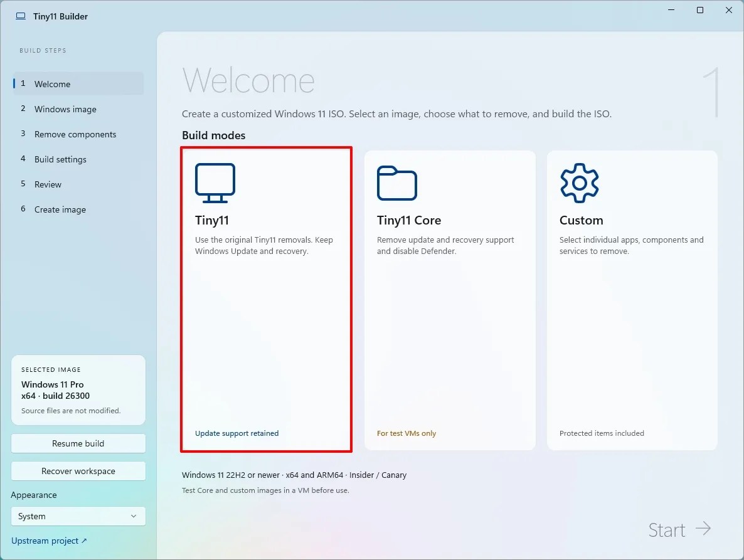
Task: Open the Upstream project link
Action: coord(49,541)
